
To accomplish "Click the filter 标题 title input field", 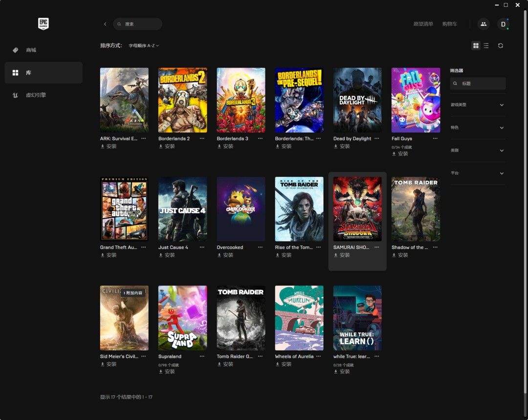I will click(x=478, y=83).
